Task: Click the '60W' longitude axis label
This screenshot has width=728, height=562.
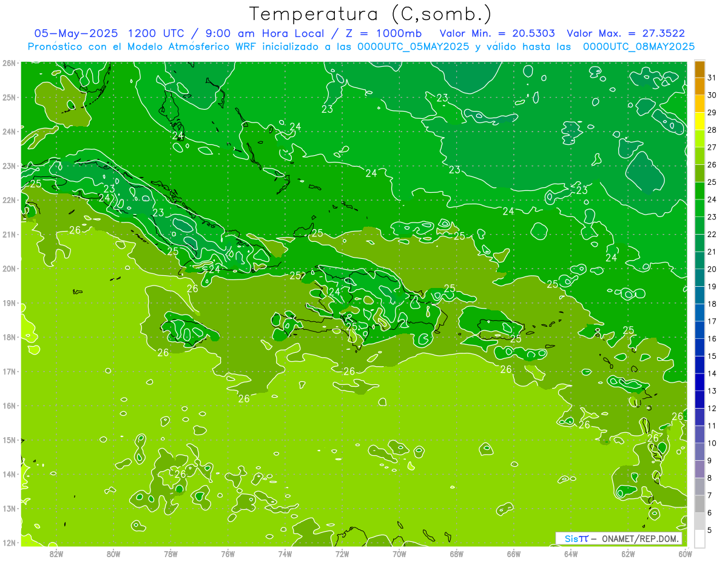Action: tap(685, 554)
